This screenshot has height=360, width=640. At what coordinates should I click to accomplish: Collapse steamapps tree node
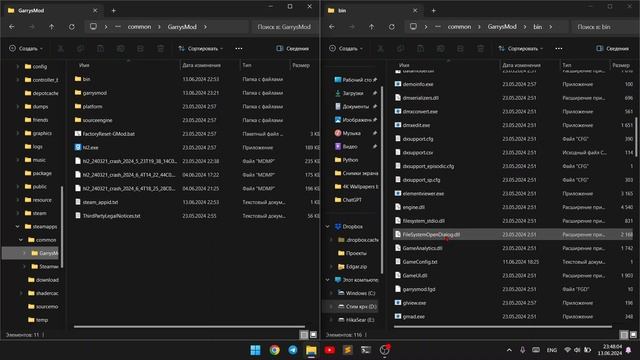click(x=18, y=227)
